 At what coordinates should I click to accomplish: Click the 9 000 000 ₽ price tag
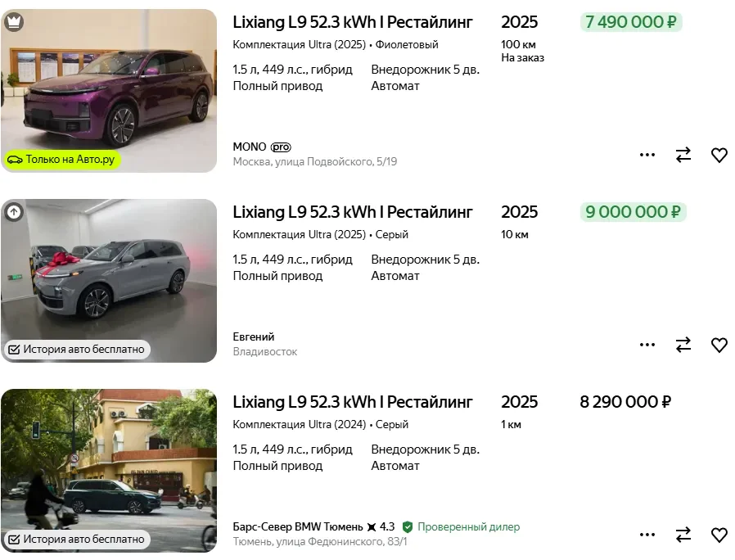coord(633,212)
